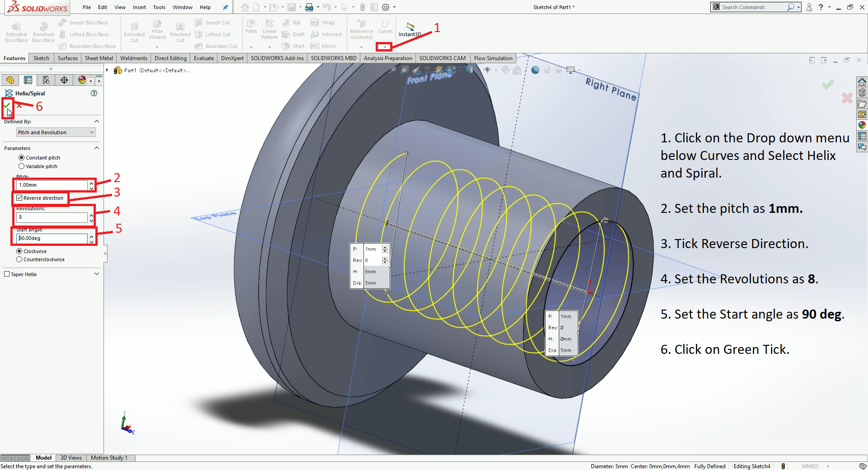Collapse the Parameters section
This screenshot has height=470, width=868.
pyautogui.click(x=97, y=148)
